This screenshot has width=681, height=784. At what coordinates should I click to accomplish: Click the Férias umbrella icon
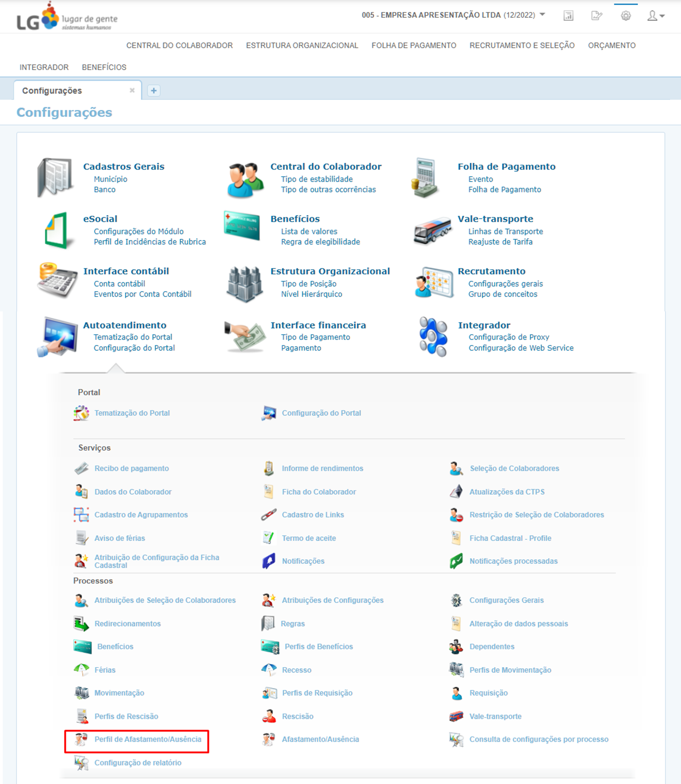click(81, 670)
